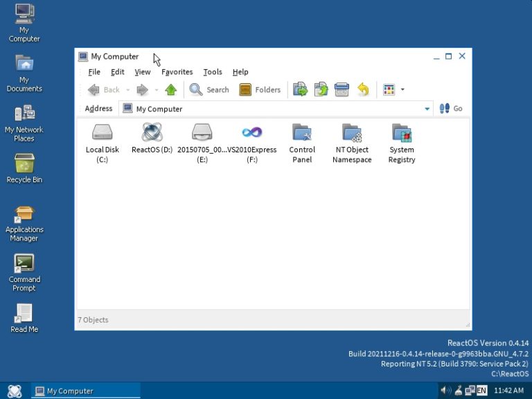The image size is (532, 399).
Task: Select the Recycle Bin desktop icon
Action: tap(24, 168)
